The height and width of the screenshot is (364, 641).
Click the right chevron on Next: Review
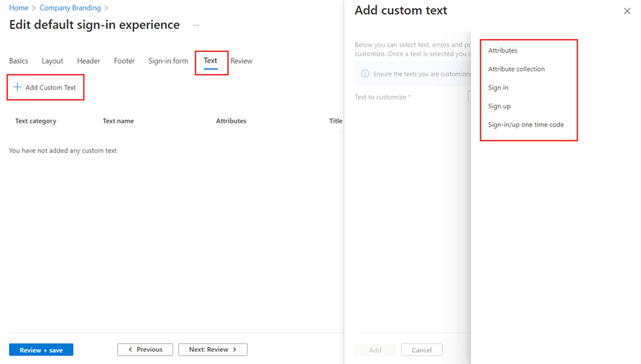click(x=235, y=349)
